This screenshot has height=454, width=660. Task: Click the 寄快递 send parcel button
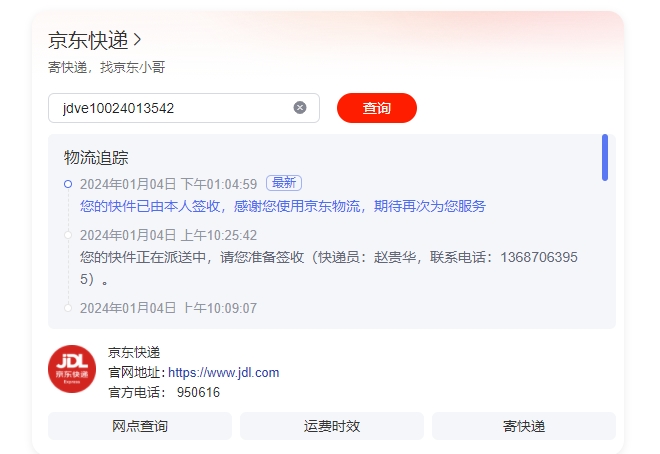pyautogui.click(x=524, y=426)
